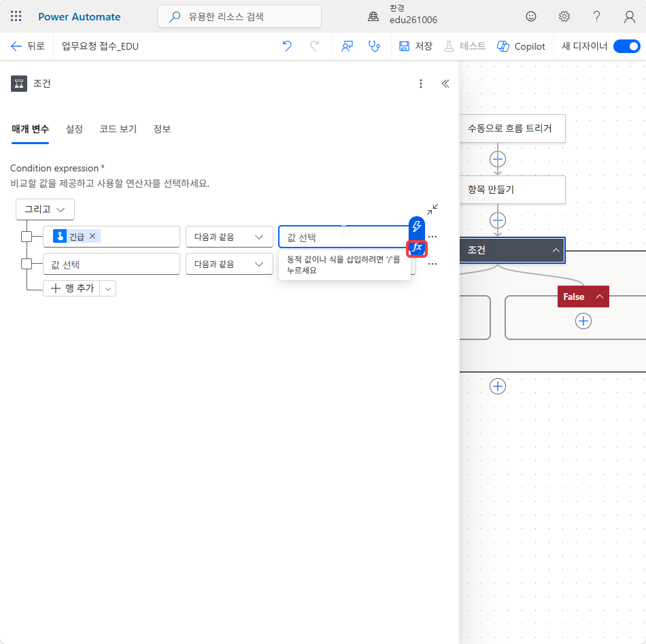This screenshot has height=644, width=646.
Task: Select the 수동으로 흐름 트리거 card
Action: click(x=512, y=129)
